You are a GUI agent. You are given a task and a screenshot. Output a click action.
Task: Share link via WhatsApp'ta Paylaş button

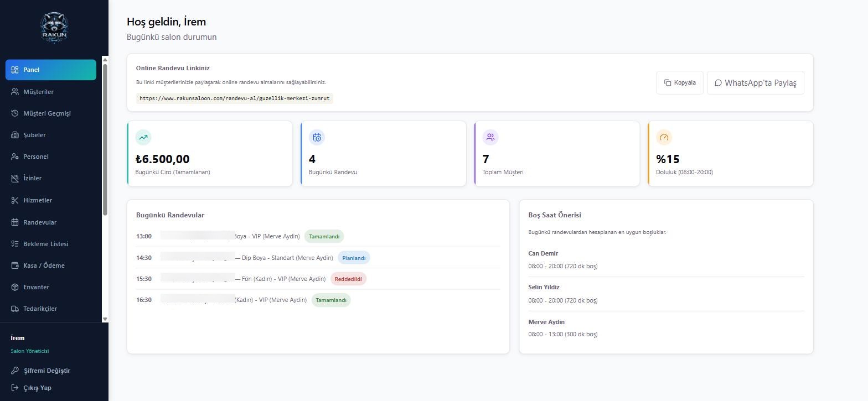click(x=756, y=83)
